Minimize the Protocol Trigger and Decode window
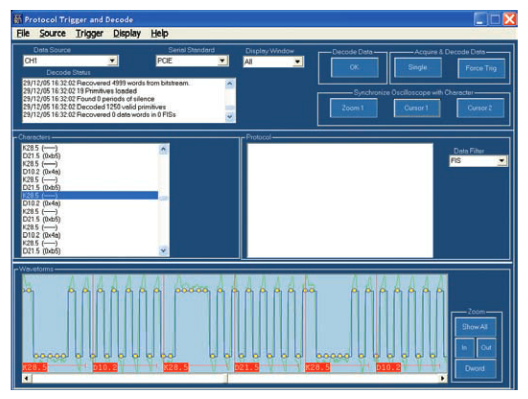This screenshot has width=528, height=399. click(480, 19)
